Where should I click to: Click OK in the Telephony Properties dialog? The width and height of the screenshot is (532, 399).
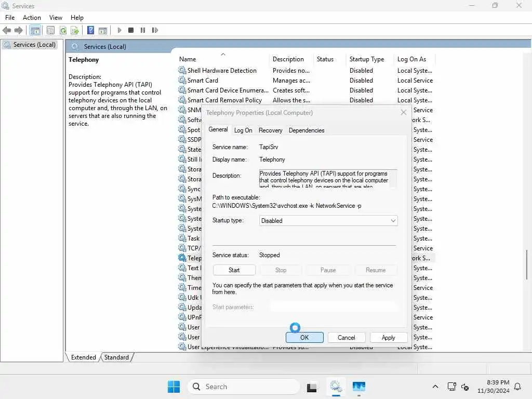coord(304,338)
